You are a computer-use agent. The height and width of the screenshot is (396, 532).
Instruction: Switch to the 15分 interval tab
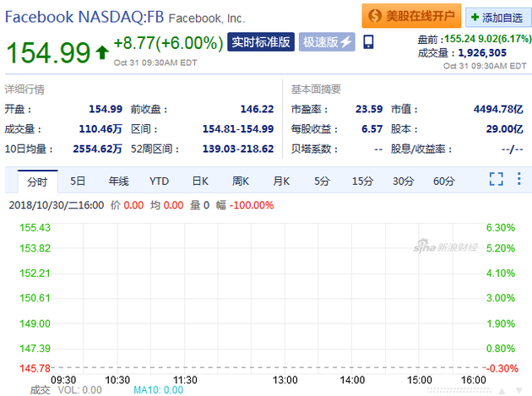pyautogui.click(x=362, y=182)
